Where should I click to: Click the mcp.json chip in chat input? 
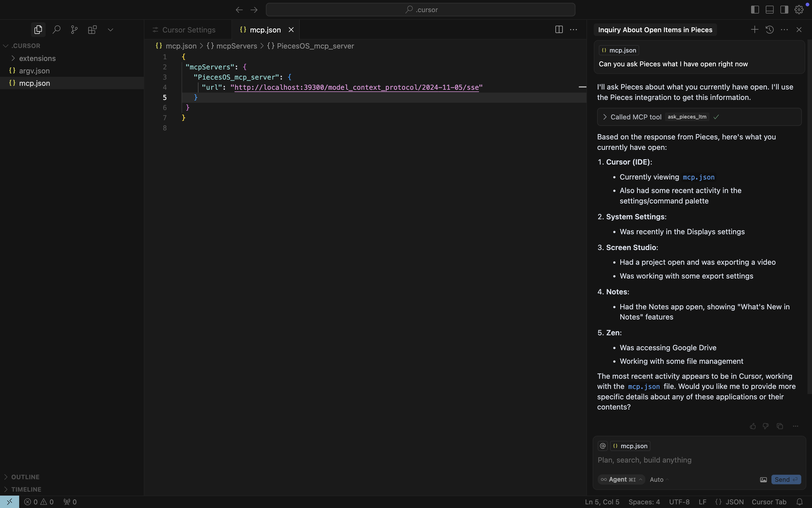pyautogui.click(x=630, y=446)
